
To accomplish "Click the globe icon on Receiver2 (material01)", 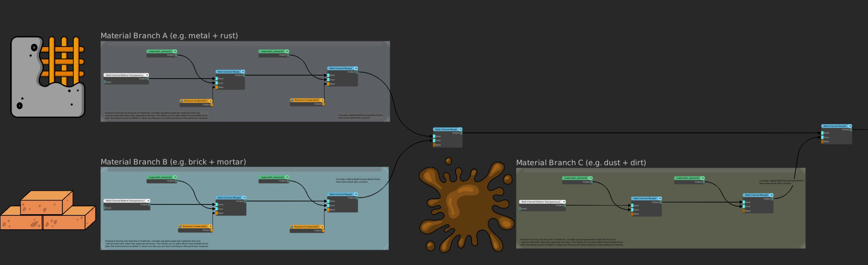I will point(180,226).
